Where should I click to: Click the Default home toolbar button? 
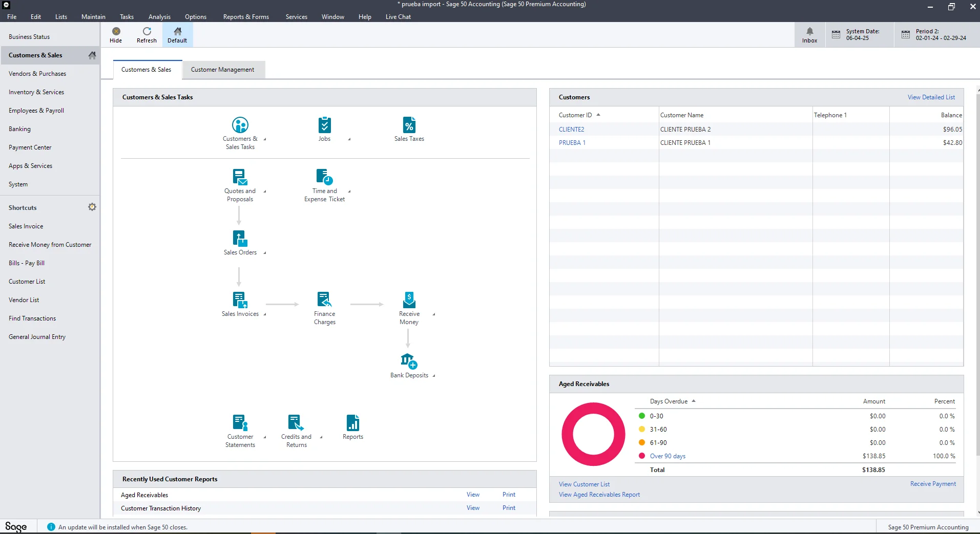pyautogui.click(x=177, y=35)
